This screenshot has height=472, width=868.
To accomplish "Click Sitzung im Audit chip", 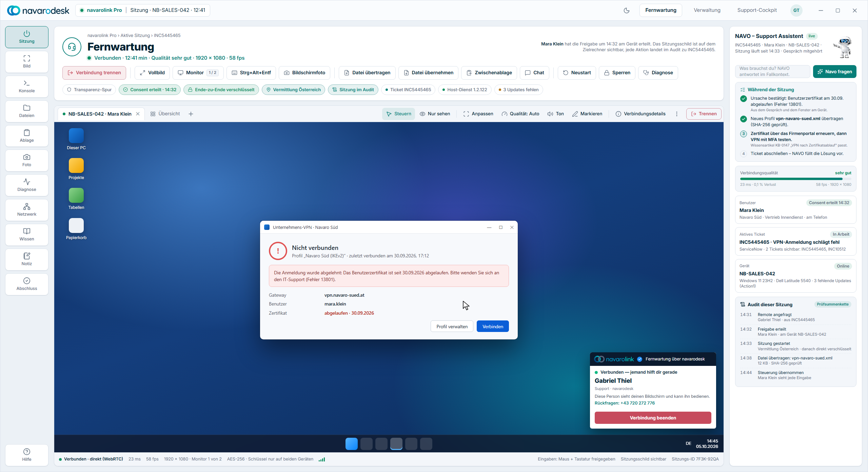I will point(353,90).
